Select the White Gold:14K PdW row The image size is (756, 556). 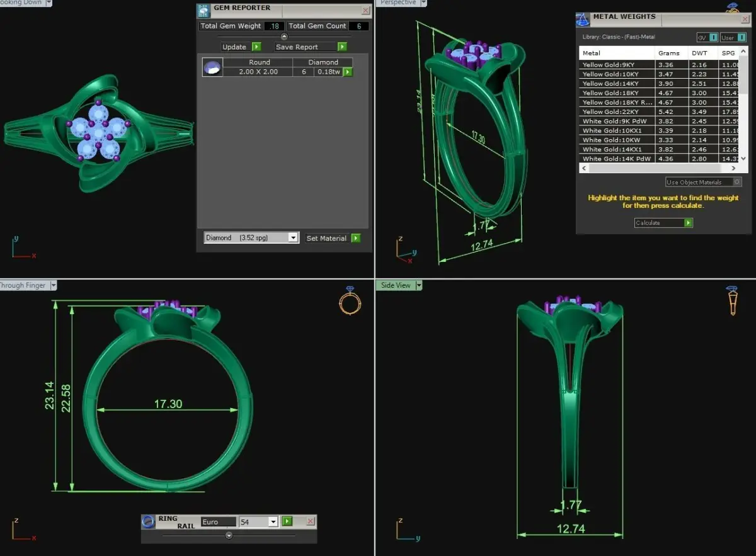pyautogui.click(x=659, y=159)
